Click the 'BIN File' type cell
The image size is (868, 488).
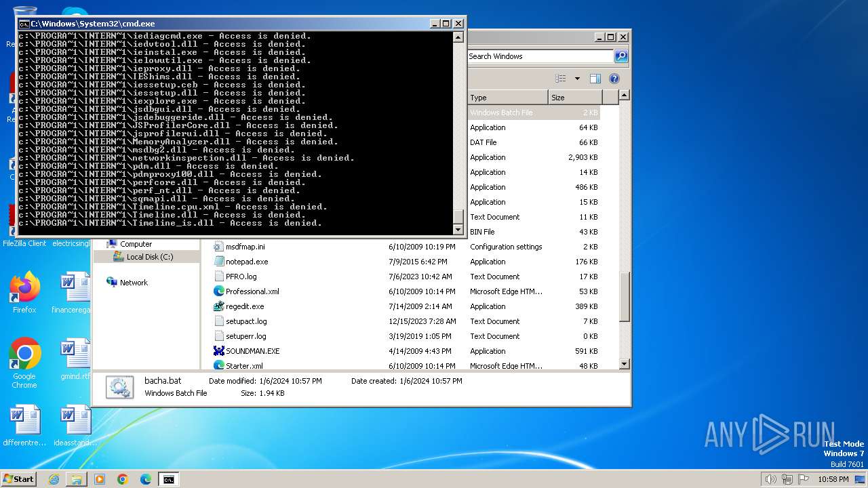(482, 232)
